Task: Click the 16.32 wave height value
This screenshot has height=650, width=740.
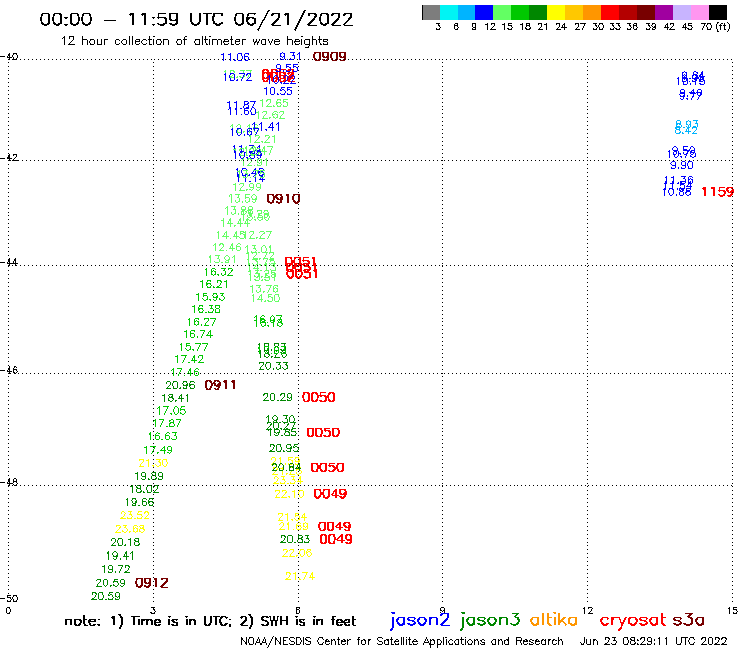Action: click(219, 272)
